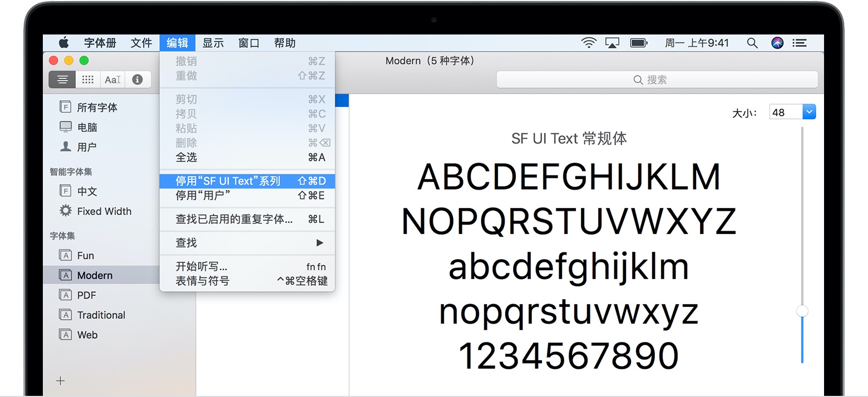Click the Siri icon in the menu bar
The image size is (868, 397).
pos(776,42)
